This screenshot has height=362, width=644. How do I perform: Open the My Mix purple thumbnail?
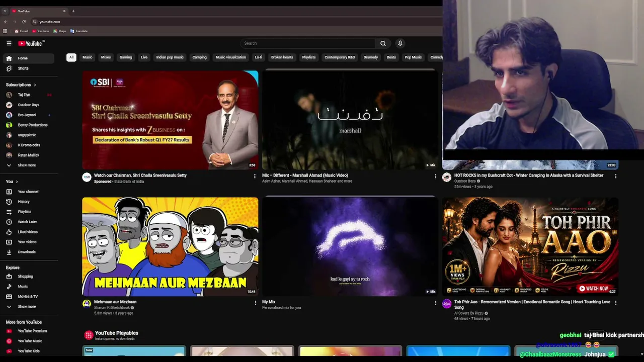(x=350, y=246)
